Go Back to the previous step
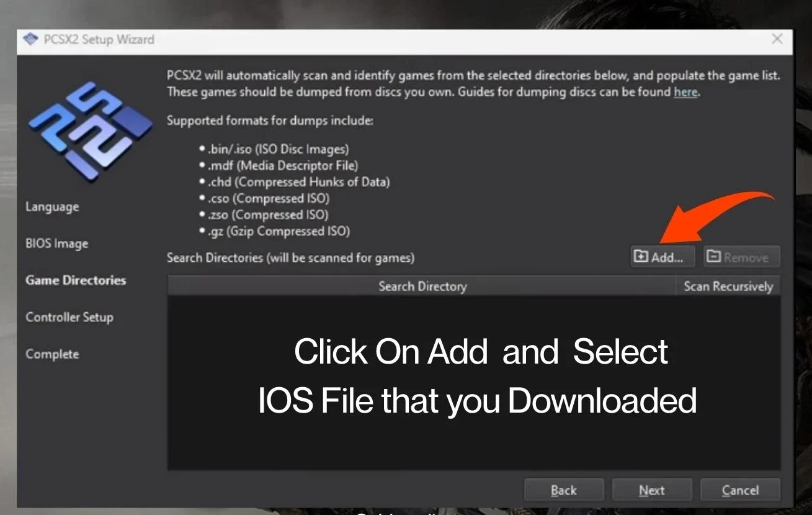 click(x=563, y=490)
